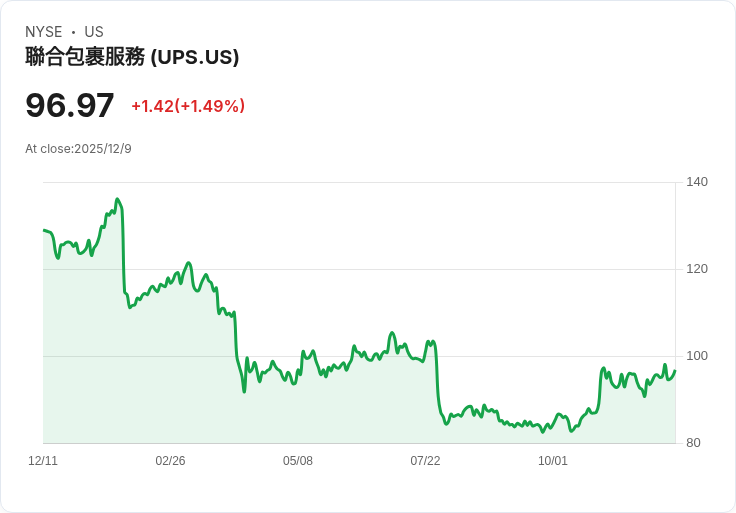Screen dimensions: 736x513
Task: Click the 140 y-axis label
Action: 697,182
